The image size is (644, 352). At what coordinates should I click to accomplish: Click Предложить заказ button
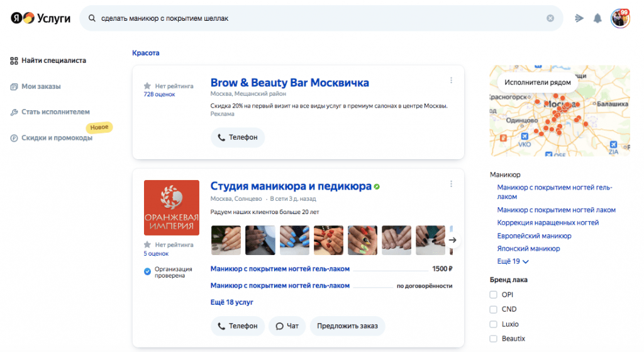[347, 326]
